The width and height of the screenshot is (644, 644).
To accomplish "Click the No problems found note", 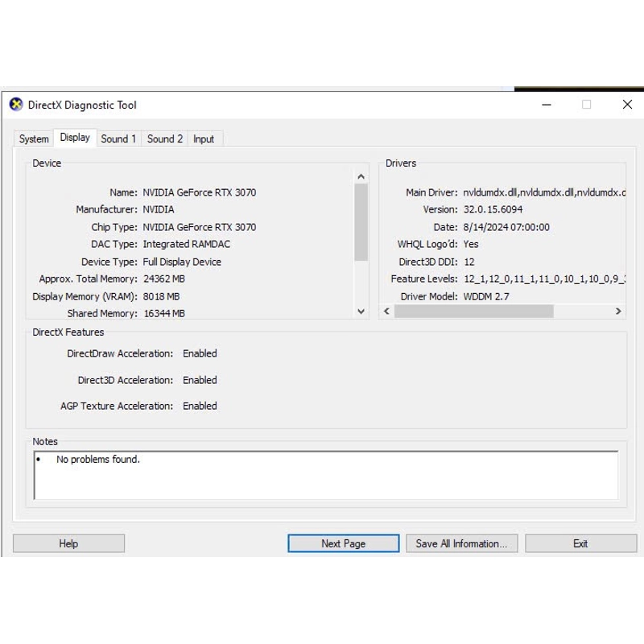I will 98,459.
